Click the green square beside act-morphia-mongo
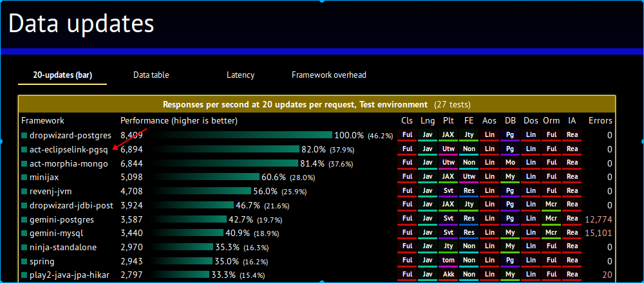 tap(24, 163)
